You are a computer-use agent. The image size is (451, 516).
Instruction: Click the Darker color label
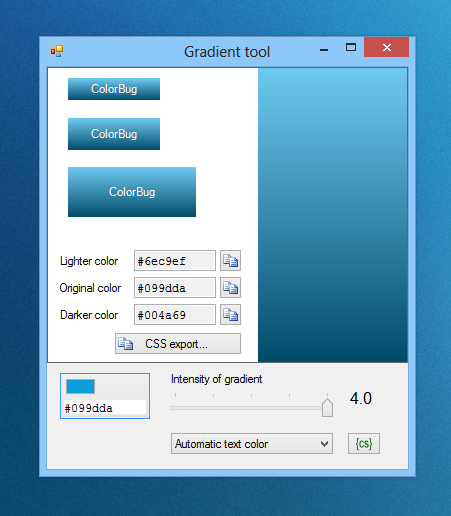coord(89,315)
